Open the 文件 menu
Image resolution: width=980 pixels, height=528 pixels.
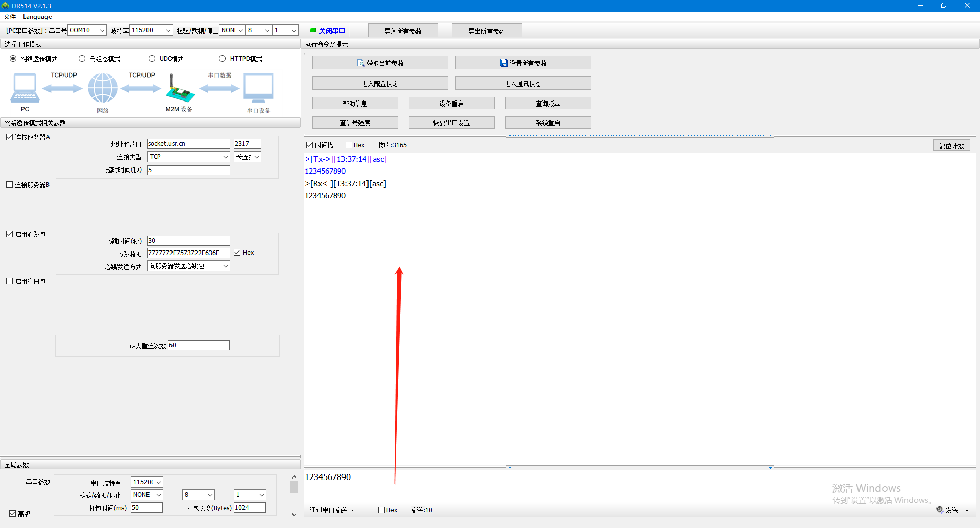coord(10,17)
